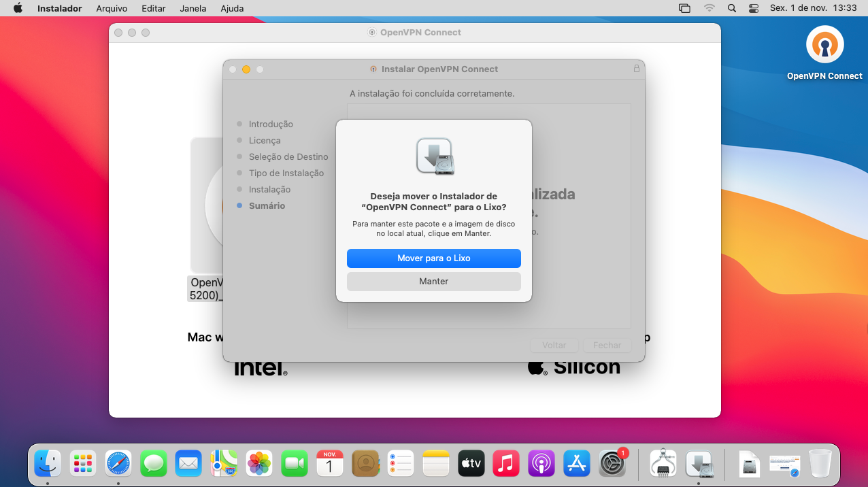This screenshot has height=487, width=868.
Task: Click the date and time display
Action: [x=813, y=8]
